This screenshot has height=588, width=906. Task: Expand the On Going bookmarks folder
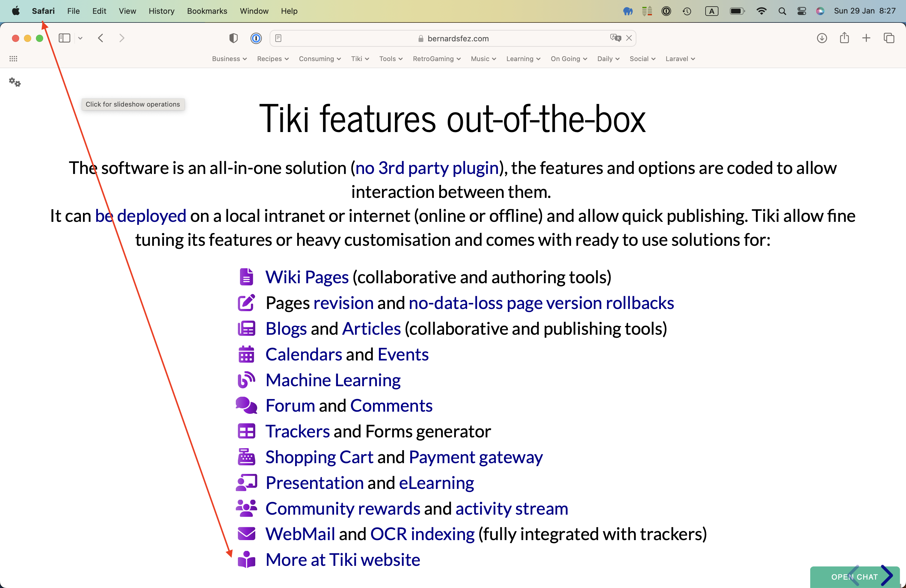pyautogui.click(x=569, y=59)
